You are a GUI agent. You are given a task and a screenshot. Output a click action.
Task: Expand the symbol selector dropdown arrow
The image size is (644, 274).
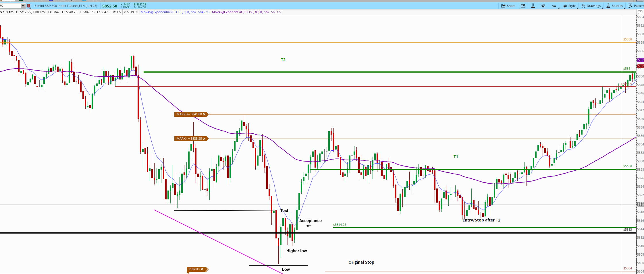[23, 6]
